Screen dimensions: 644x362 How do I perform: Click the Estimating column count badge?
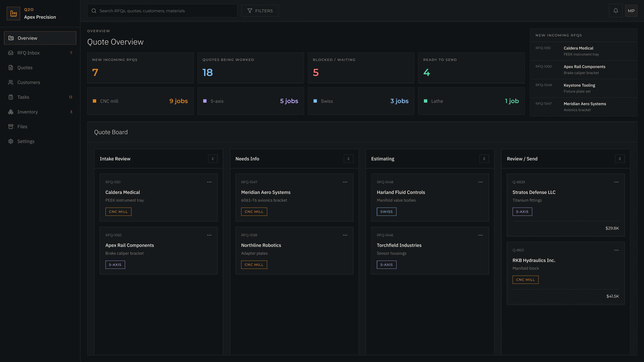point(484,159)
